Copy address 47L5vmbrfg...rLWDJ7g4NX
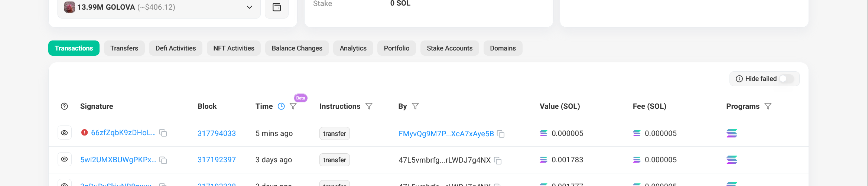 coord(498,160)
